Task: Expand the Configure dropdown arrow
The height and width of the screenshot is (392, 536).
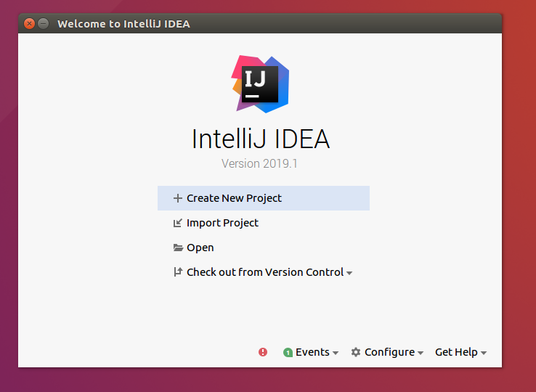Action: (421, 353)
